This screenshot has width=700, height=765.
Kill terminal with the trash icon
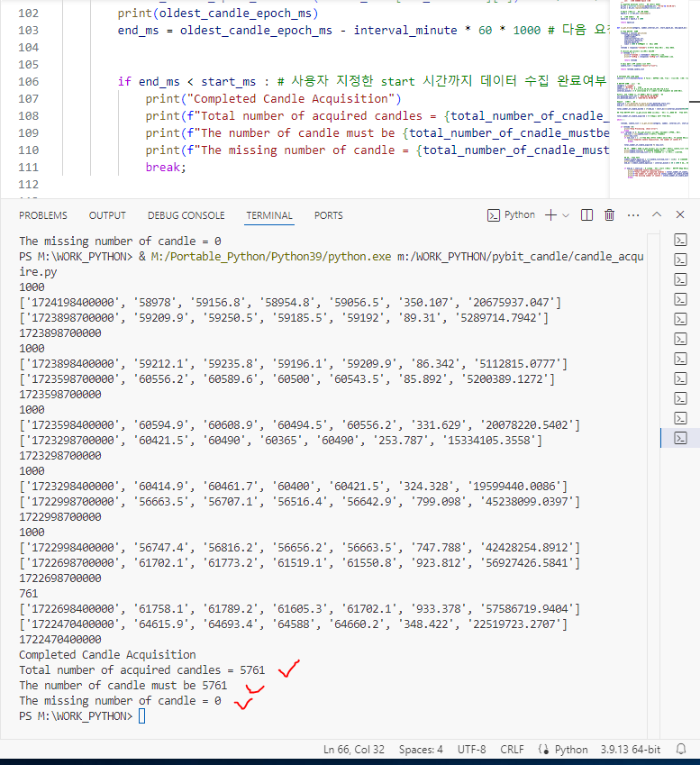point(609,215)
